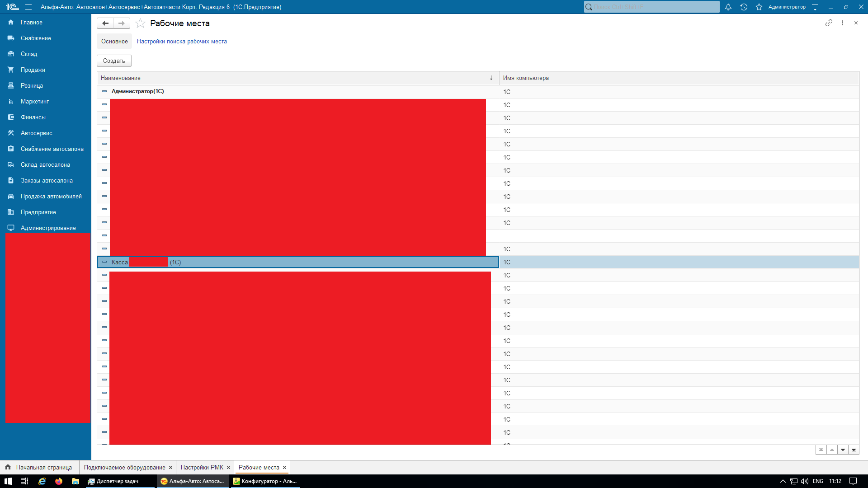
Task: Close the Рабочие места form
Action: 856,23
